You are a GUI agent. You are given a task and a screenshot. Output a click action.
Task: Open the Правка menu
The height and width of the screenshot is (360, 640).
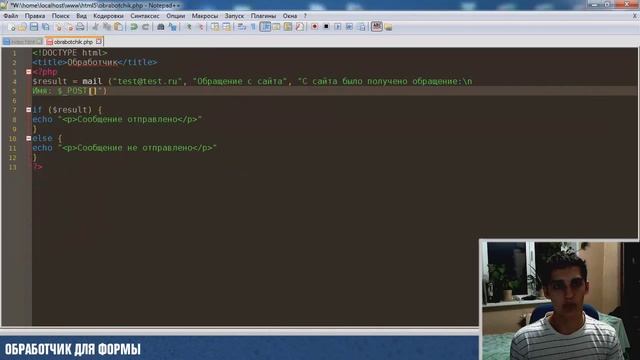coord(35,16)
